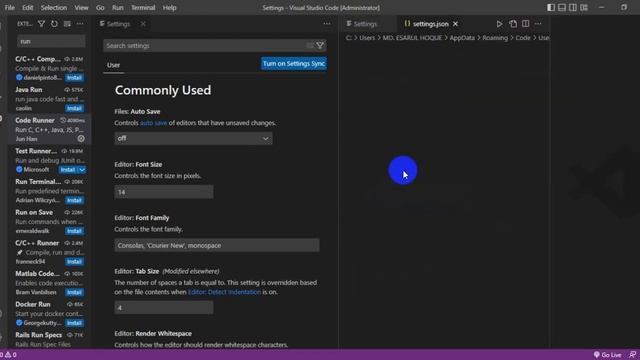This screenshot has width=640, height=360.
Task: Split the settings.json editor right
Action: coord(526,24)
